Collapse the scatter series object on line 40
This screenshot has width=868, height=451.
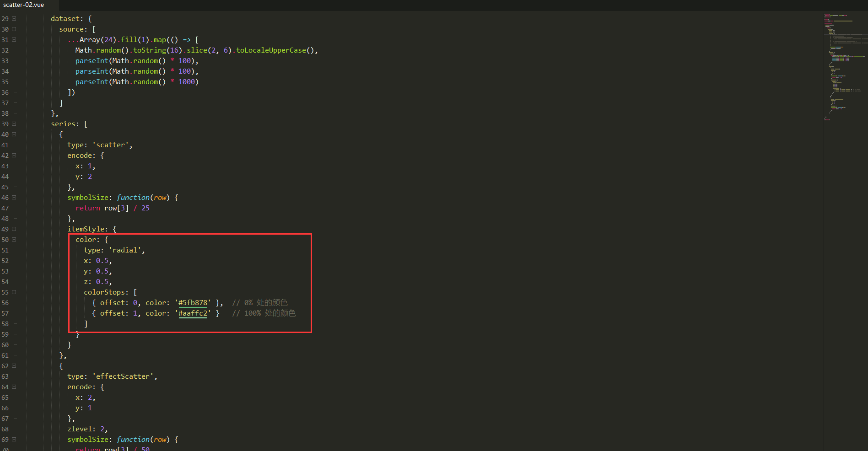click(x=14, y=134)
